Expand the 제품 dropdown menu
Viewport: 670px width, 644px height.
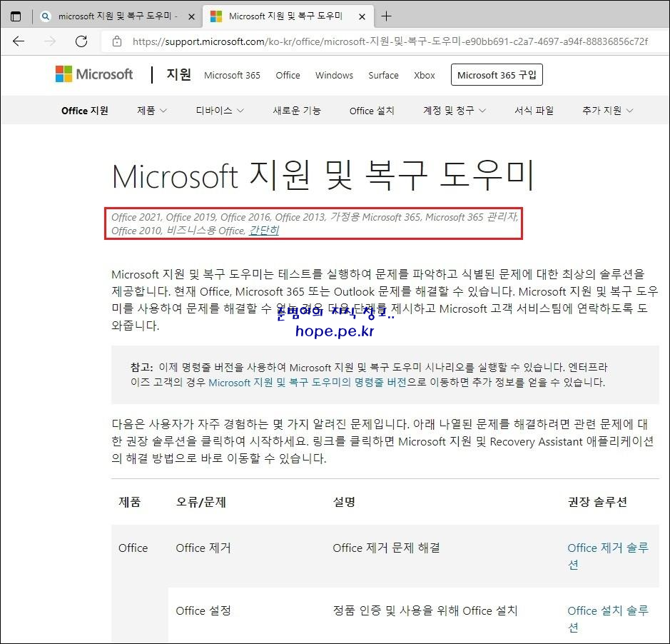152,111
